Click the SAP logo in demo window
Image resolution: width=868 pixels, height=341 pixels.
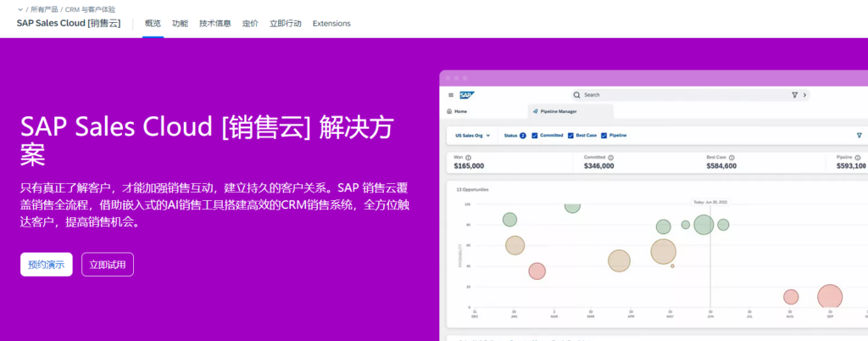(466, 95)
